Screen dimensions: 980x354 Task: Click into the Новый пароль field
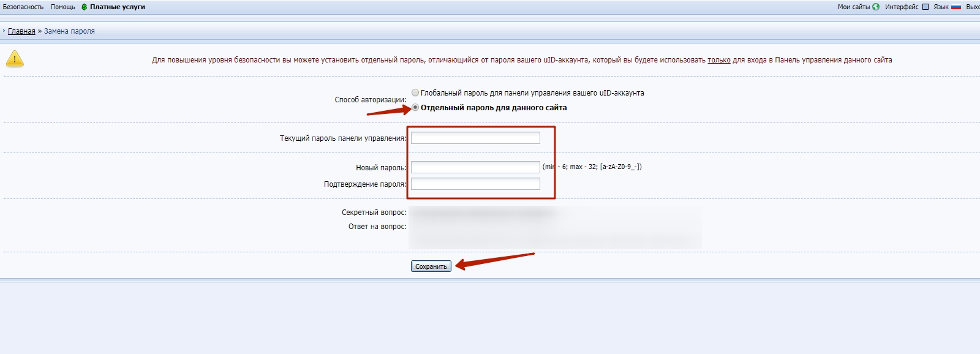475,167
